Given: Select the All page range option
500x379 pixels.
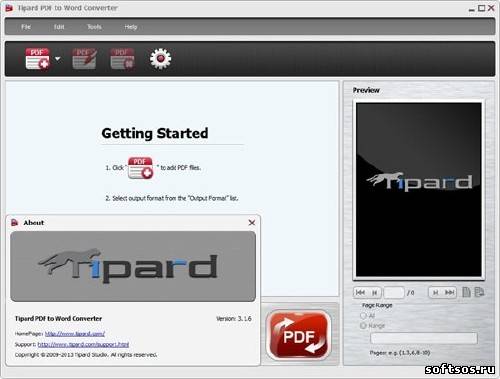Looking at the screenshot, I should tap(363, 315).
